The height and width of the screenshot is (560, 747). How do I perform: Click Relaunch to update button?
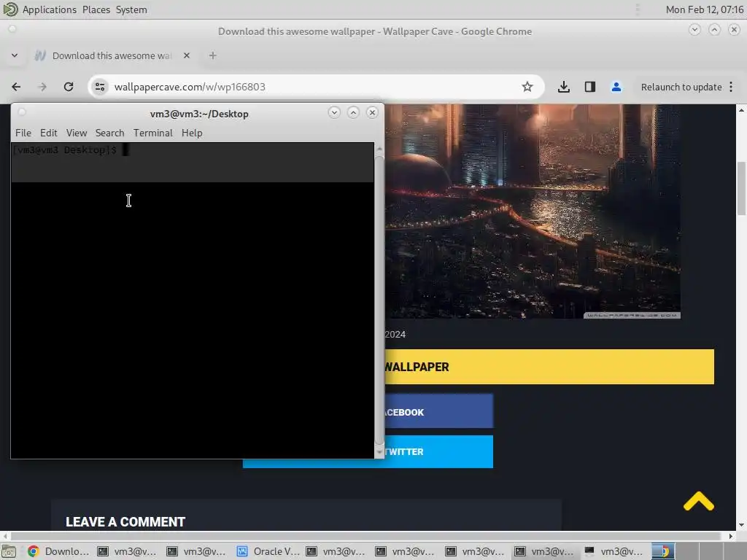pyautogui.click(x=681, y=87)
